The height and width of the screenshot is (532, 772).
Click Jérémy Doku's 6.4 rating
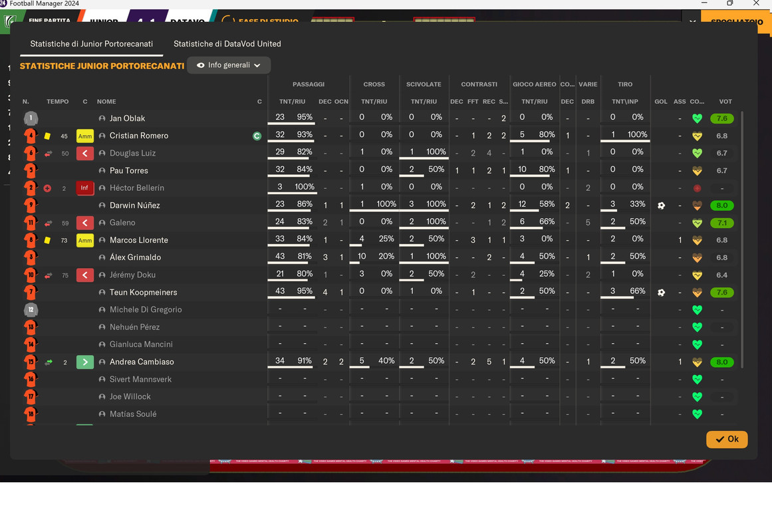721,275
